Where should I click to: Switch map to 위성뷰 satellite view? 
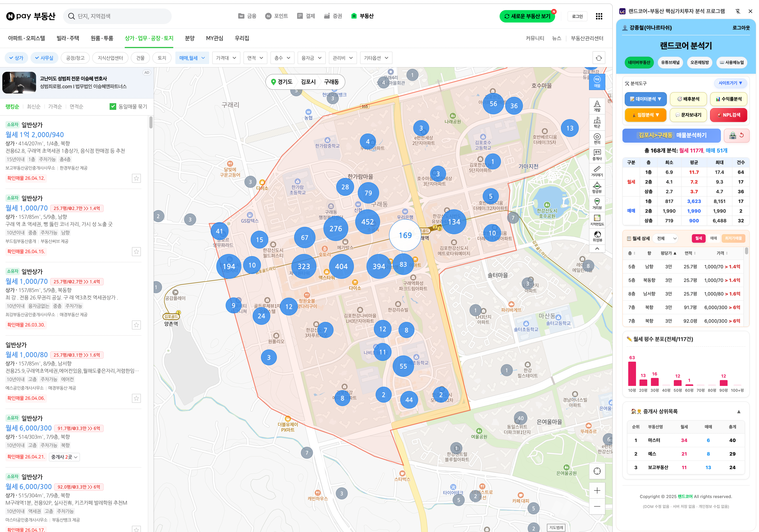pyautogui.click(x=597, y=236)
